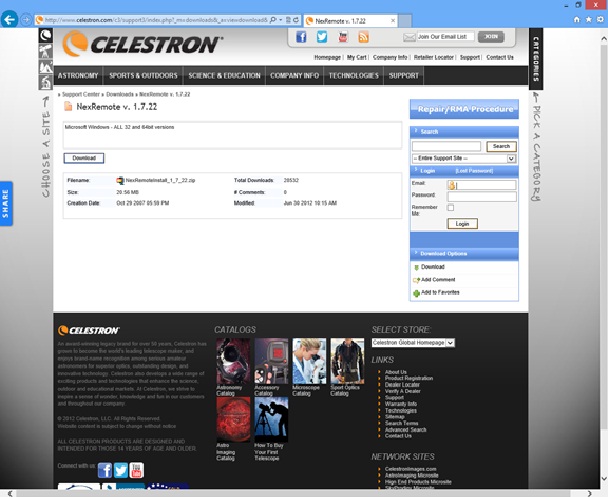Open the SUPPORT navigation menu

pos(404,76)
